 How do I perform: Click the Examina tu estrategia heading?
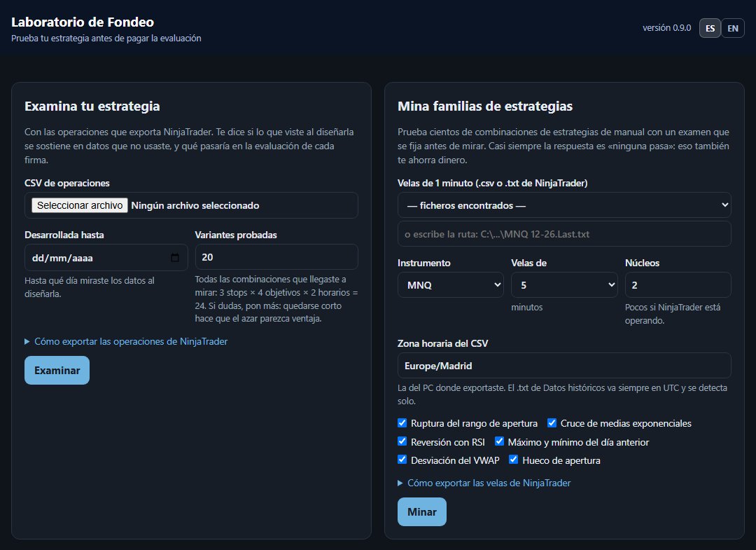[92, 106]
